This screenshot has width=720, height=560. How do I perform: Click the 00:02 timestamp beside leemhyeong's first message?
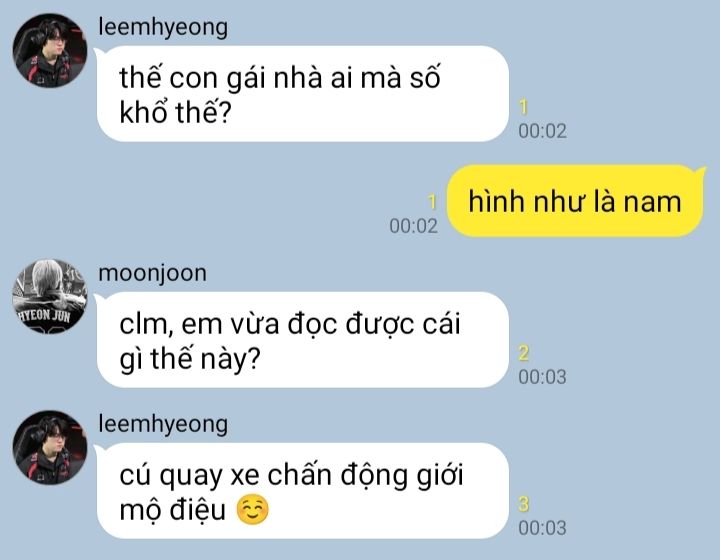[x=542, y=131]
